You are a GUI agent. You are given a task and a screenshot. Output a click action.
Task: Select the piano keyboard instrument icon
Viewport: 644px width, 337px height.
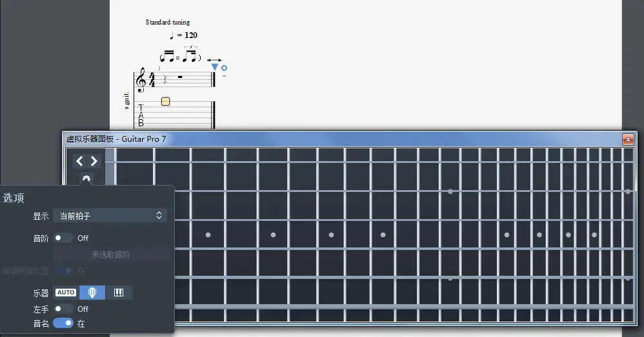pos(119,293)
